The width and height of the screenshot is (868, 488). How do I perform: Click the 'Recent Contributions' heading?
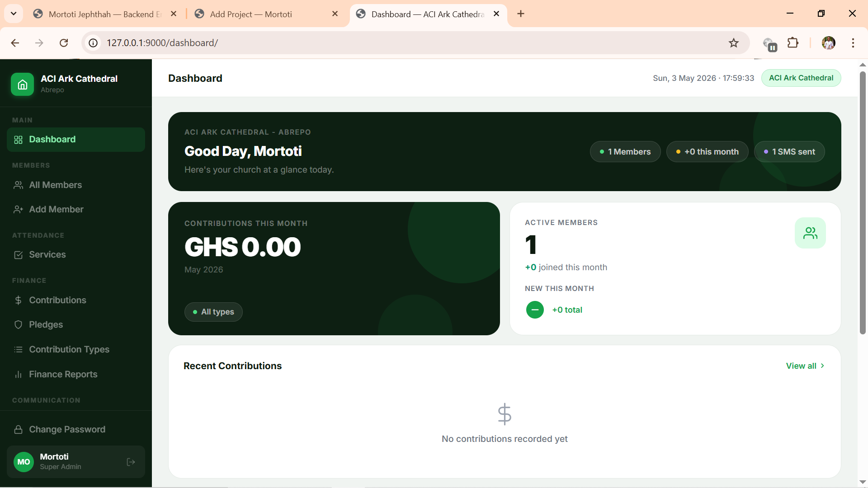tap(232, 366)
